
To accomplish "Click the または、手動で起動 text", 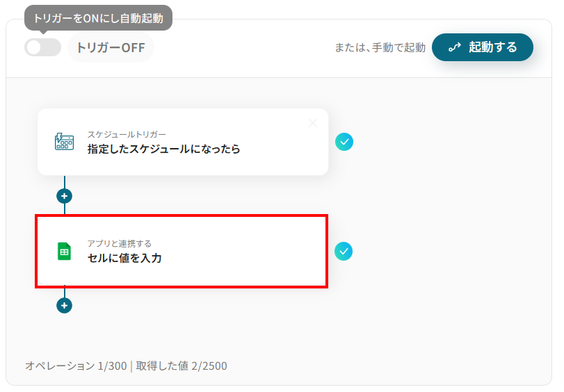I will [380, 48].
